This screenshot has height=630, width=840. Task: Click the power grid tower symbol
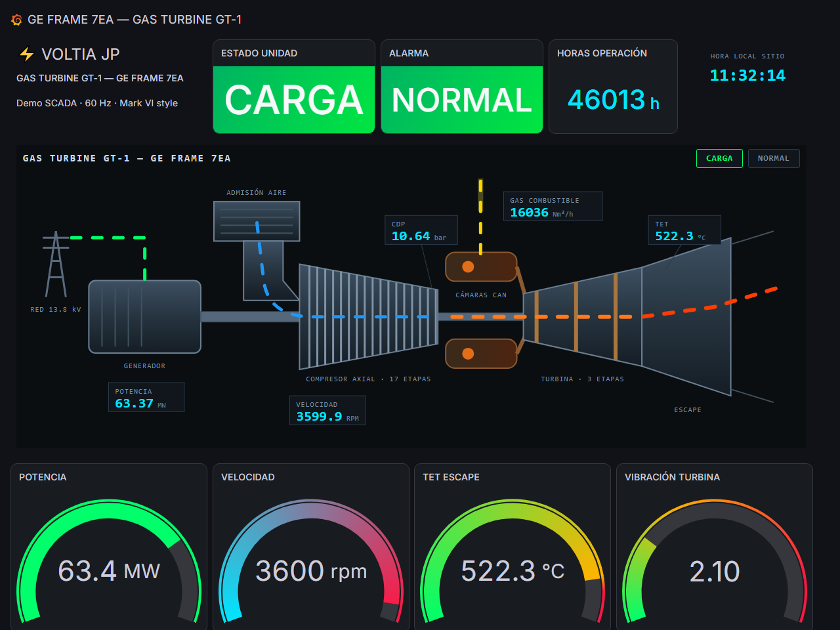point(56,264)
